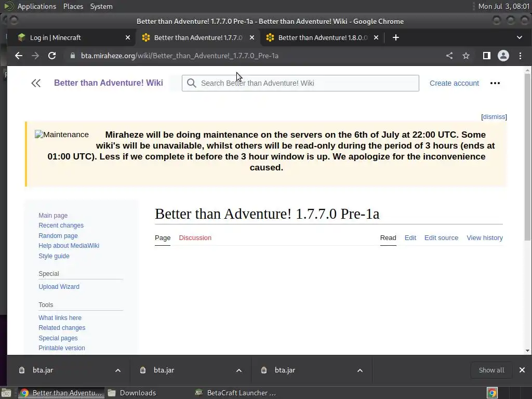Open the Upload Wizard link

[59, 287]
